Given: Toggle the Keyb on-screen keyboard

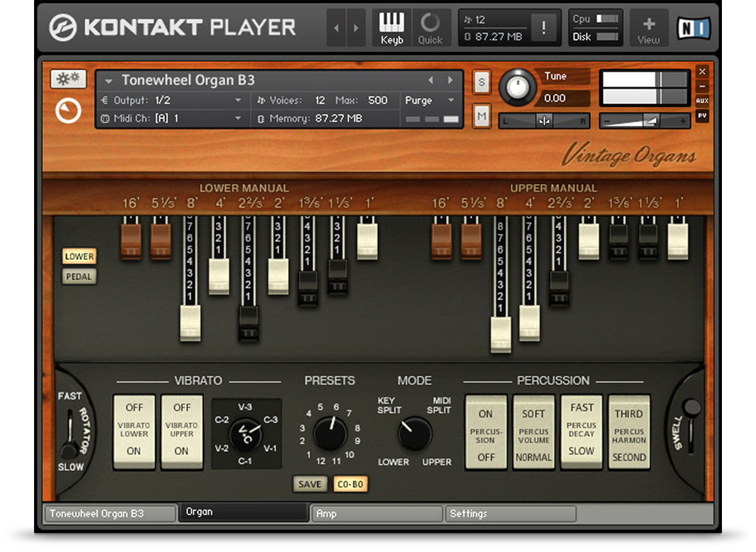Looking at the screenshot, I should pos(392,28).
